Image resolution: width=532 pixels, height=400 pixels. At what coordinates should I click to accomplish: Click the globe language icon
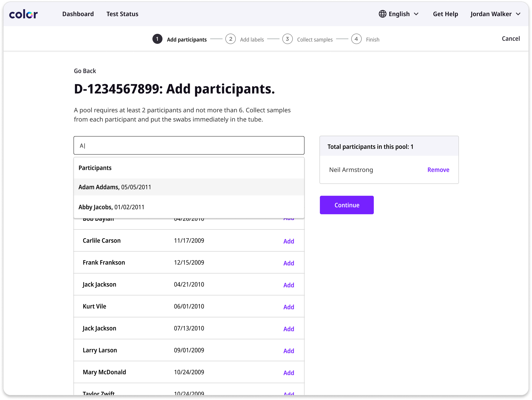382,14
